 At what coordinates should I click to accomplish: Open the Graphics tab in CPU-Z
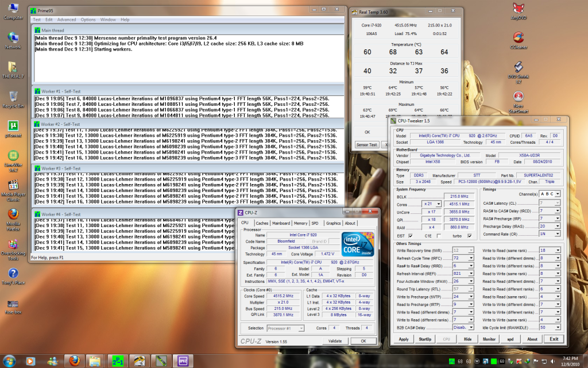[x=334, y=223]
